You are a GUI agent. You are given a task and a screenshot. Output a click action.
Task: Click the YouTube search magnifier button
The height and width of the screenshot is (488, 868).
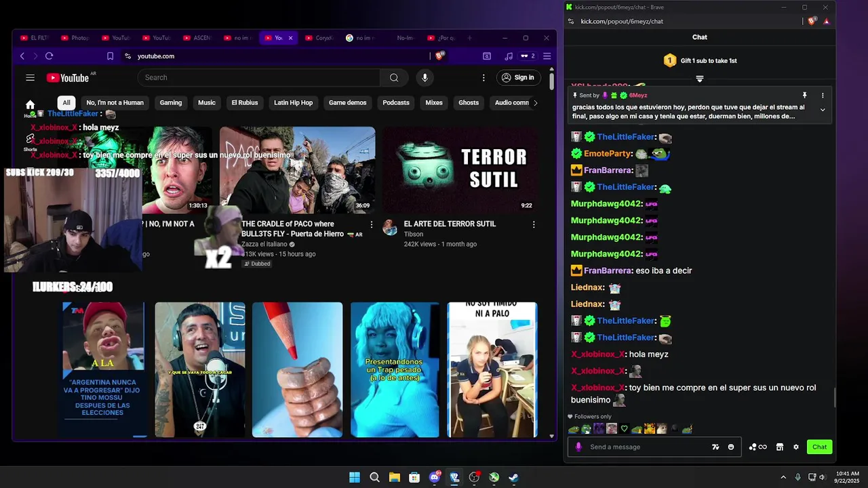[x=394, y=78]
